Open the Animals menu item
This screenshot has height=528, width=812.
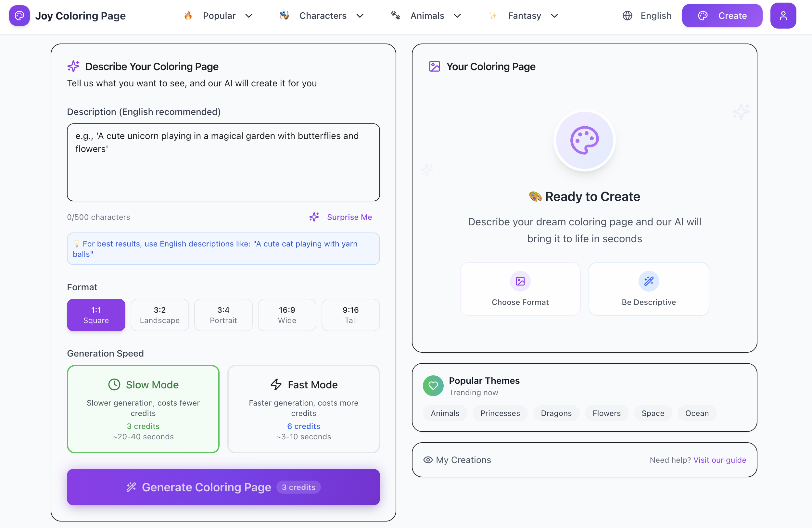(426, 16)
